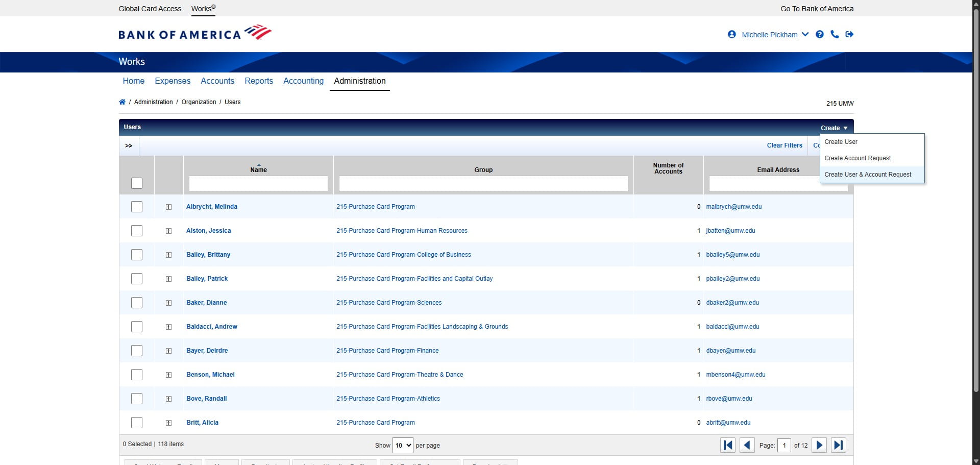Open the per-page results dropdown

[402, 445]
